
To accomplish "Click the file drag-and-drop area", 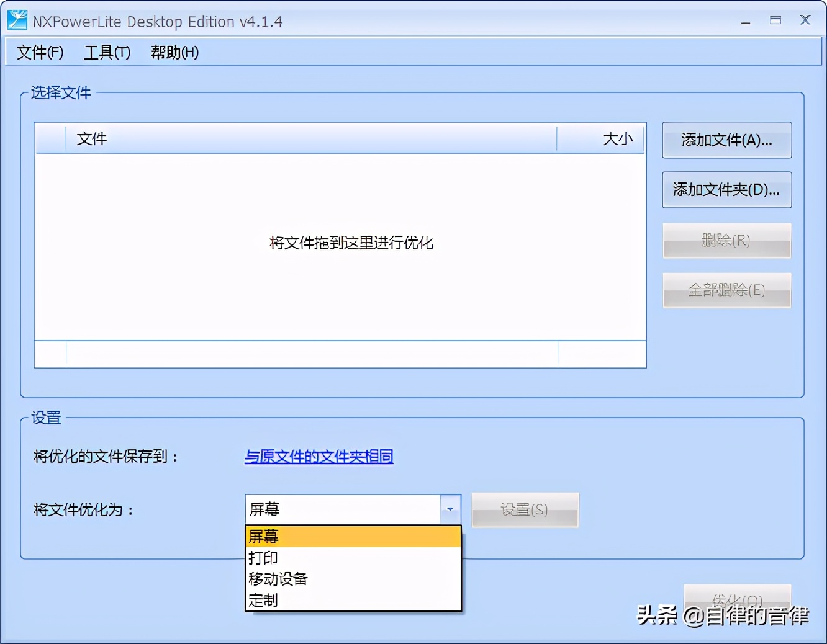I will 351,243.
